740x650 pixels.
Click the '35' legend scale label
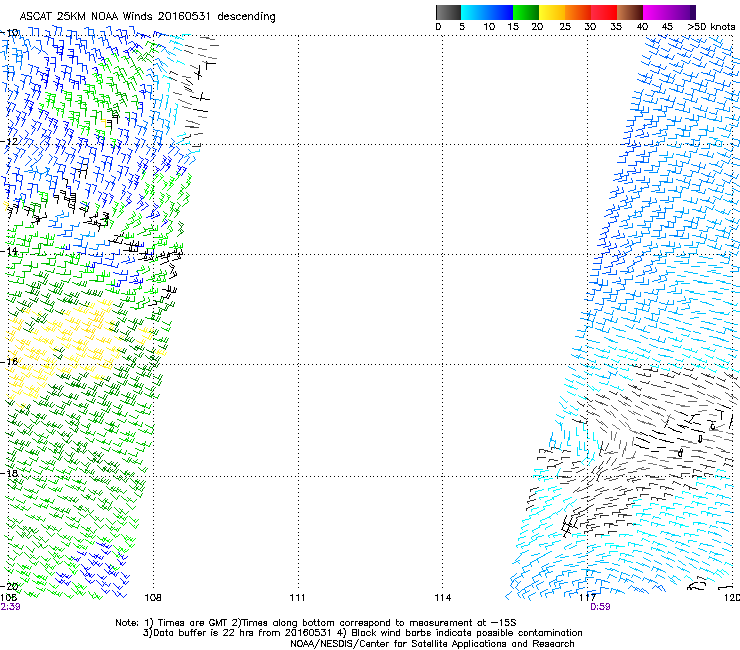click(x=616, y=27)
